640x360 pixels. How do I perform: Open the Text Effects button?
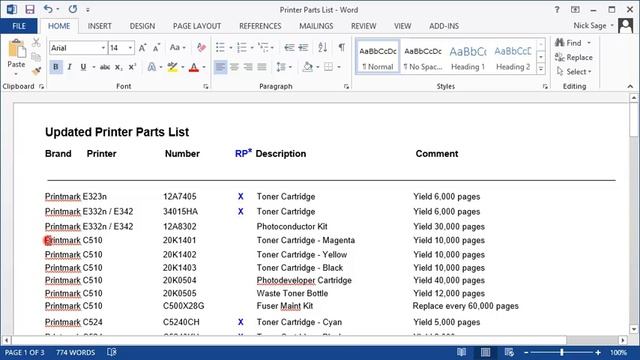[x=151, y=67]
